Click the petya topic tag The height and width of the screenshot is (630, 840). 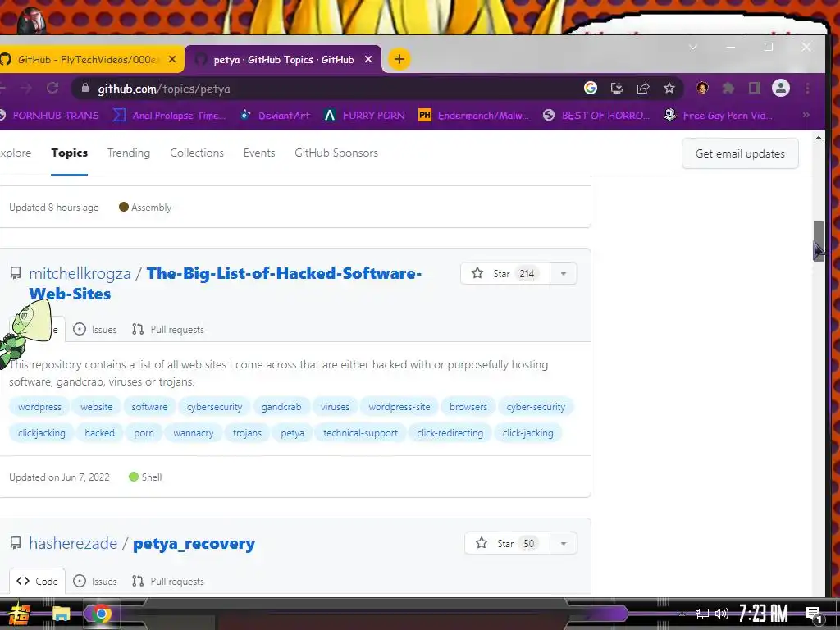click(293, 433)
